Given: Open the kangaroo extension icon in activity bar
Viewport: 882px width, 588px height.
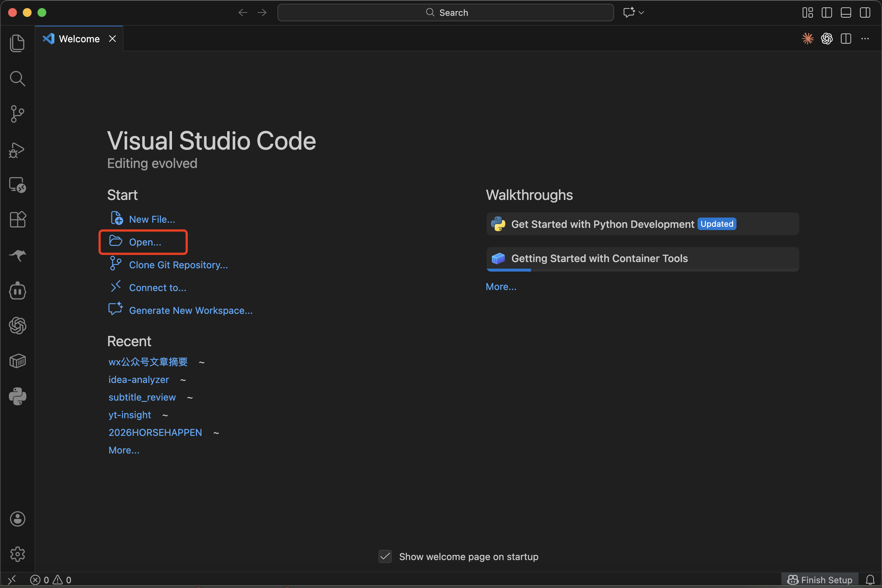Looking at the screenshot, I should [x=17, y=255].
